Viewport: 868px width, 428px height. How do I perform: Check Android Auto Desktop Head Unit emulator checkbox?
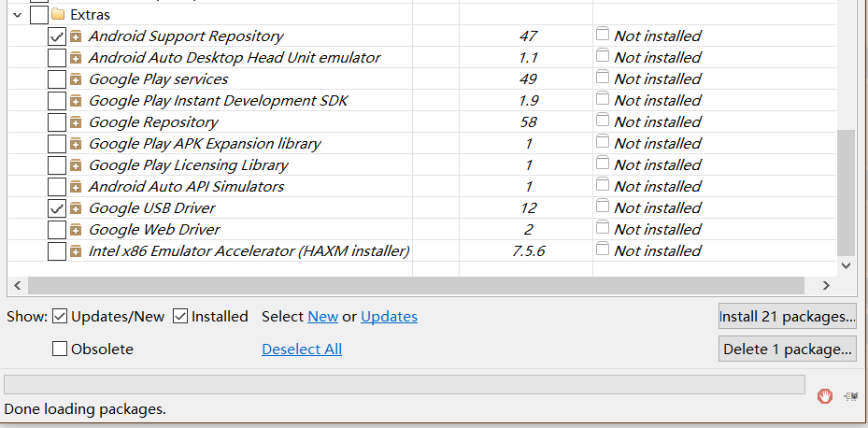pyautogui.click(x=56, y=58)
